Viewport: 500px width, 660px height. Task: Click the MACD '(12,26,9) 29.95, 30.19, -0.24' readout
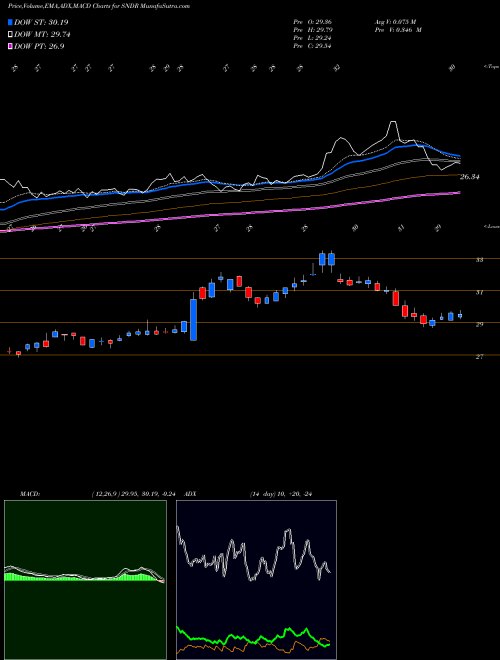[133, 494]
